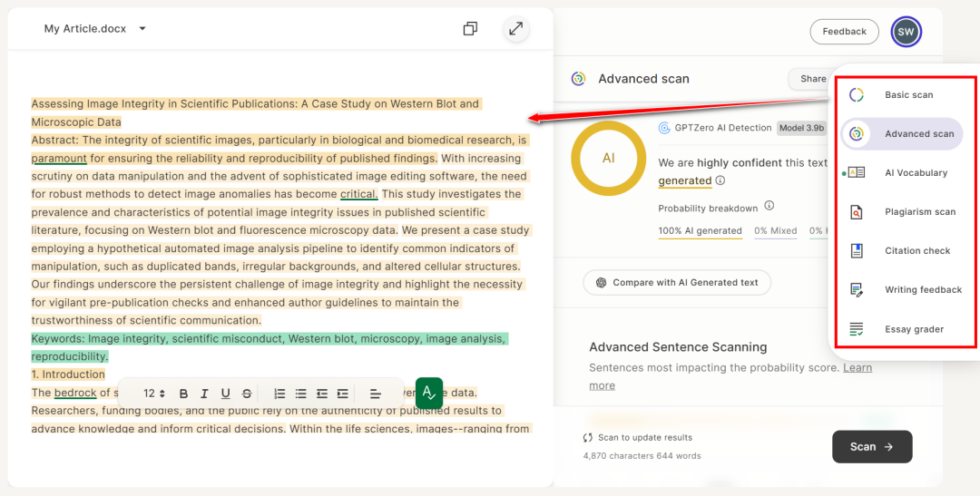Click the Probability breakdown info icon
This screenshot has height=496, width=980.
coord(769,207)
